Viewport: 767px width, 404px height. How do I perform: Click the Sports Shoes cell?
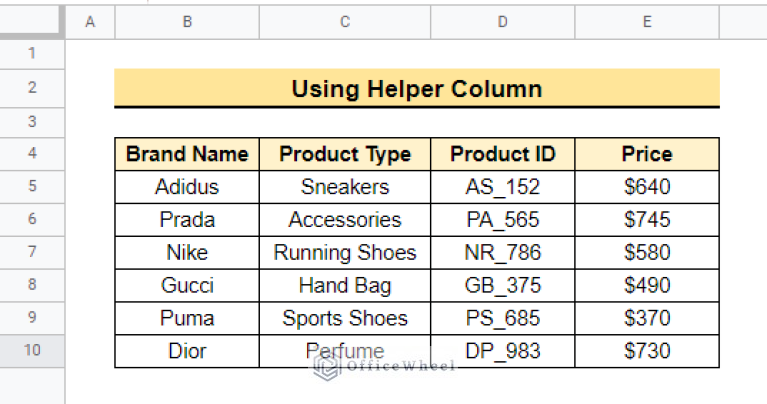click(345, 318)
